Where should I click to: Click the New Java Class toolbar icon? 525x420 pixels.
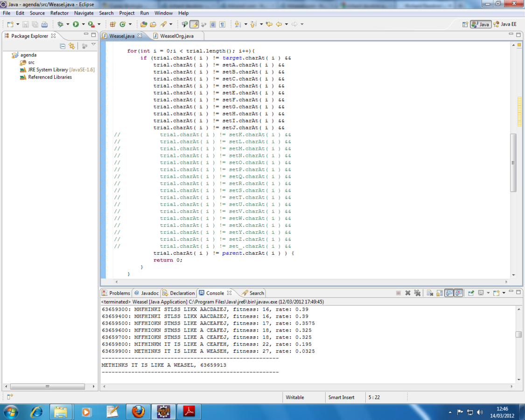pyautogui.click(x=123, y=24)
